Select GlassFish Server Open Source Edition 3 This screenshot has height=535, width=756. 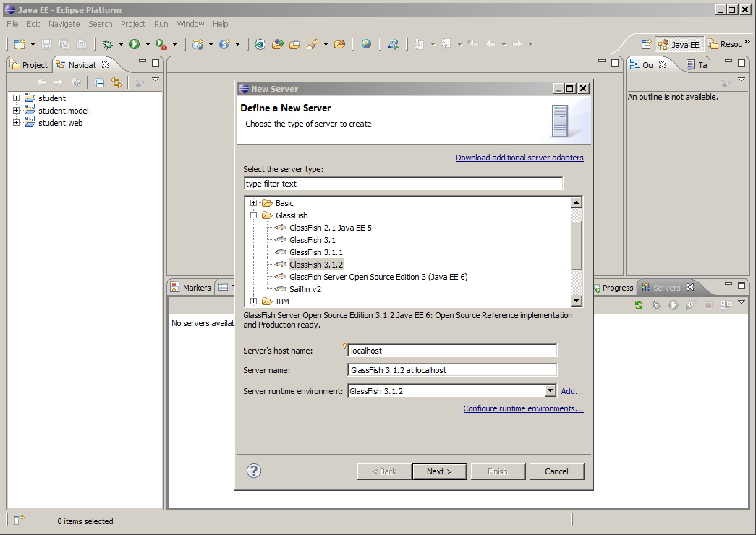[x=378, y=277]
